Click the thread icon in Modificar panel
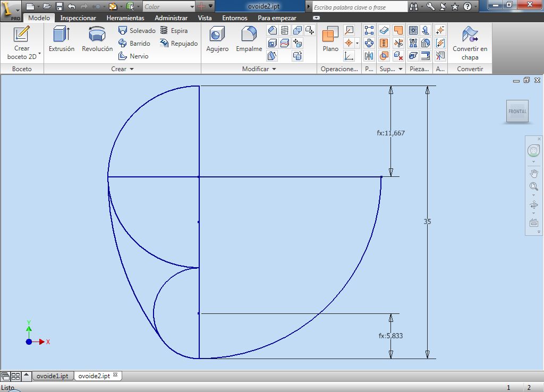 [x=285, y=30]
